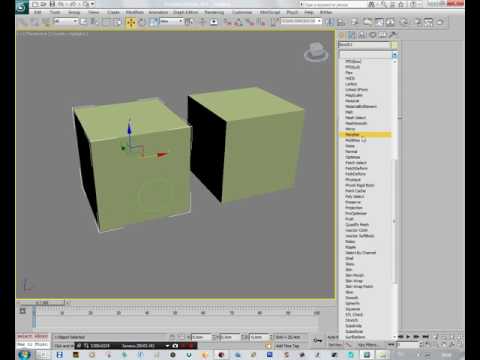Open the named selection sets dropdown
Viewport: 480px width, 360px height.
click(301, 21)
